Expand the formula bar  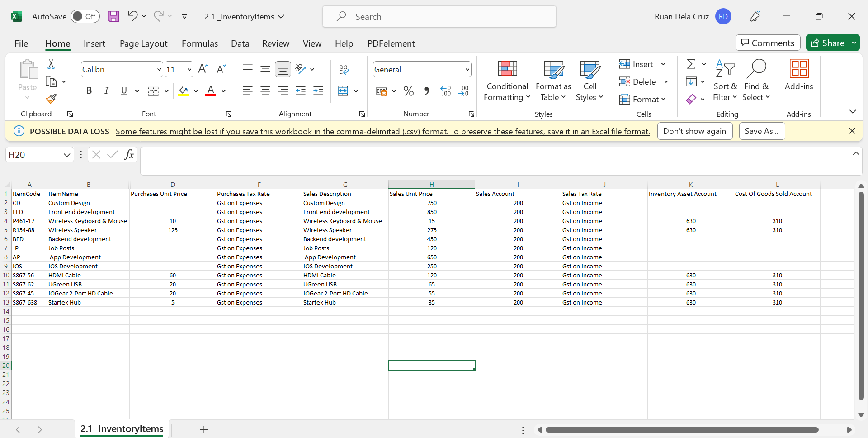pyautogui.click(x=856, y=154)
